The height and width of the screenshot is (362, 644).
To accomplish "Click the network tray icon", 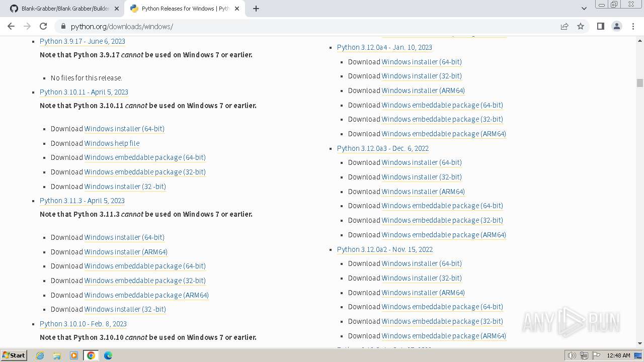I will (584, 355).
